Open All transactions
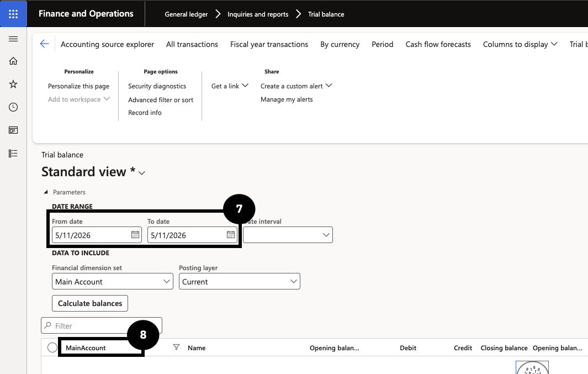Screen dimensions: 588x374 [192, 44]
